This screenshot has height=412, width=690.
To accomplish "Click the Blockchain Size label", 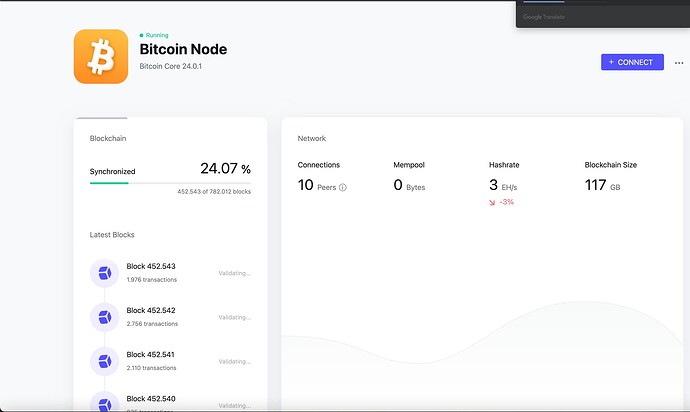I will pyautogui.click(x=610, y=165).
